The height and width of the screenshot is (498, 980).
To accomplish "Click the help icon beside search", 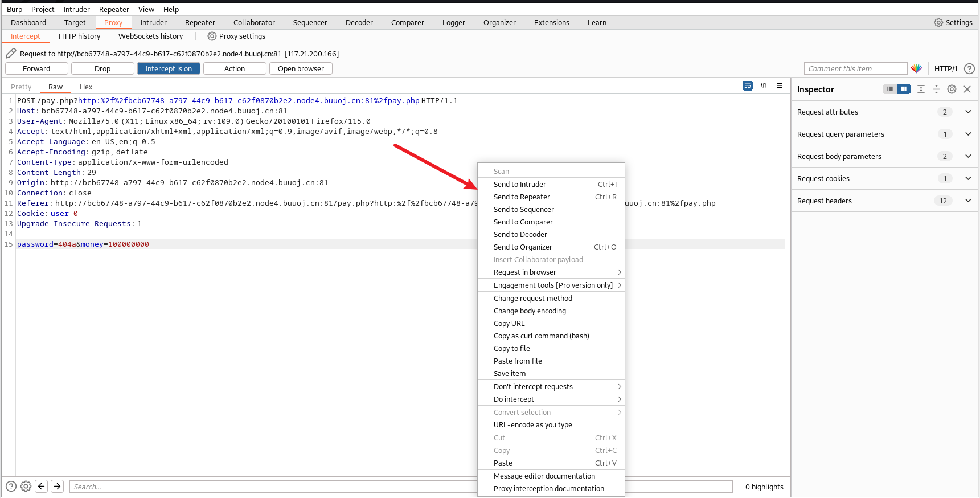I will coord(11,486).
